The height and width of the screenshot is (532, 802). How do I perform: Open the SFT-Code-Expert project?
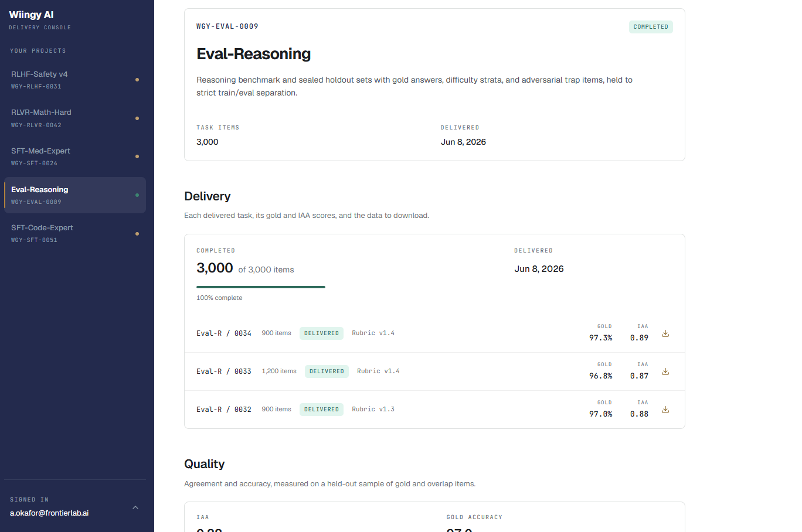tap(75, 233)
